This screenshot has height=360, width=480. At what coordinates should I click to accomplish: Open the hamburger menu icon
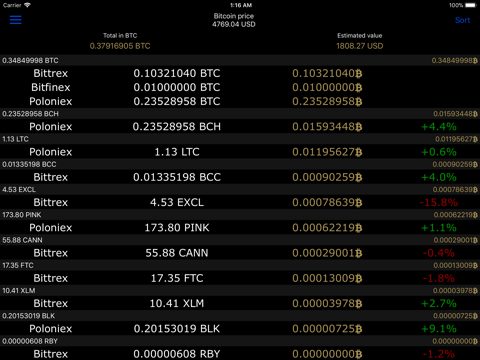[x=16, y=20]
